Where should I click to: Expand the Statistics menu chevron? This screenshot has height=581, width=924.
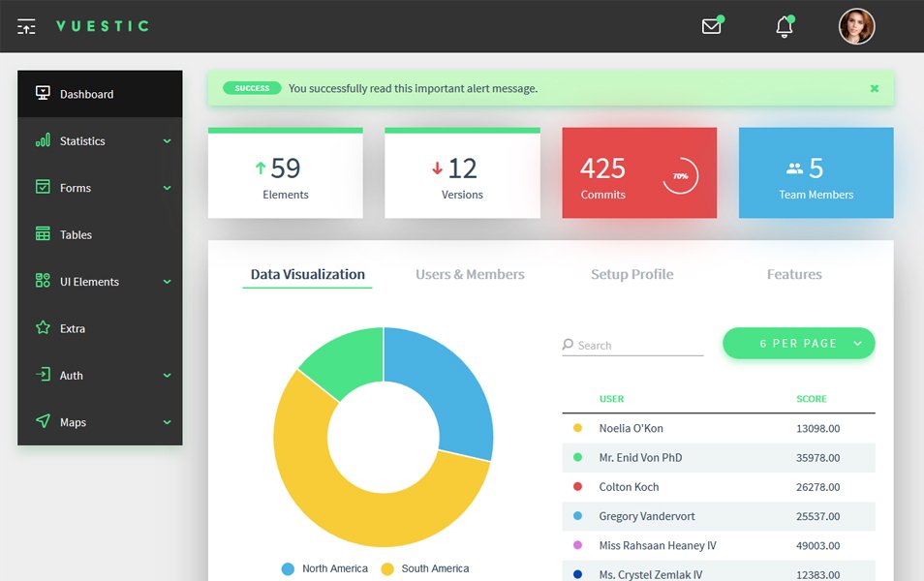[168, 140]
